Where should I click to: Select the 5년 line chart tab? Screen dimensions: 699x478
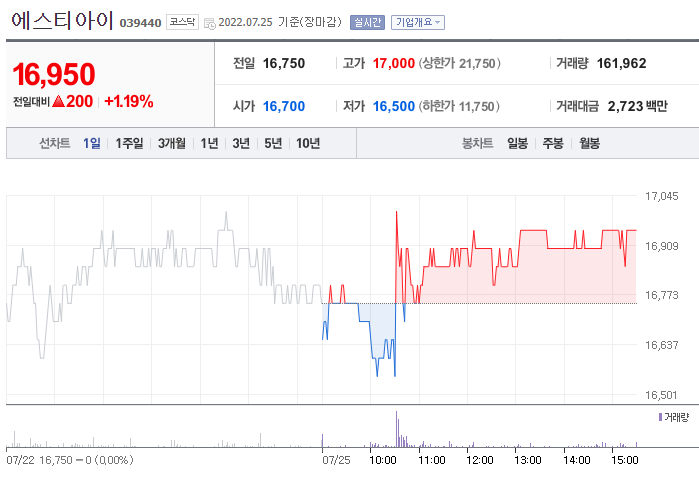pyautogui.click(x=273, y=143)
